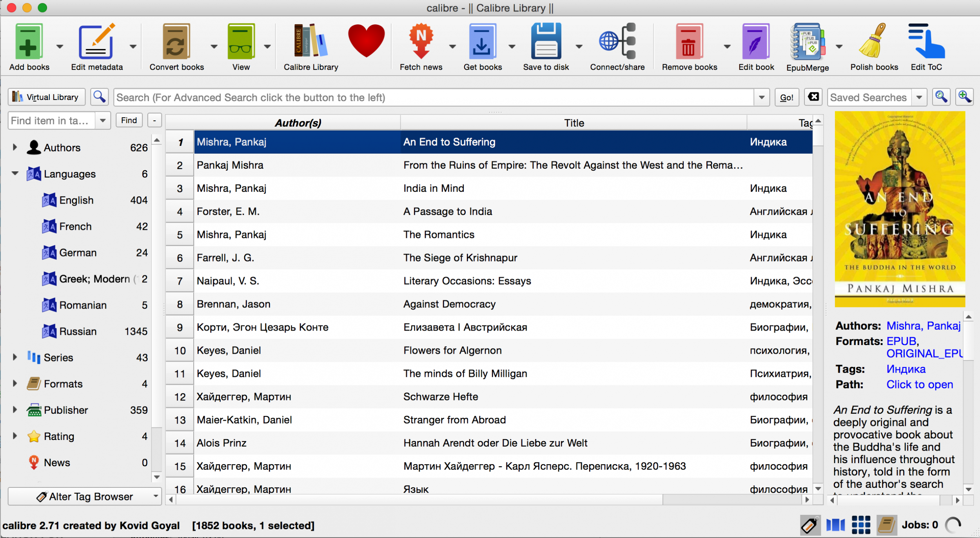This screenshot has width=980, height=538.
Task: Click the main search input field
Action: pyautogui.click(x=433, y=97)
